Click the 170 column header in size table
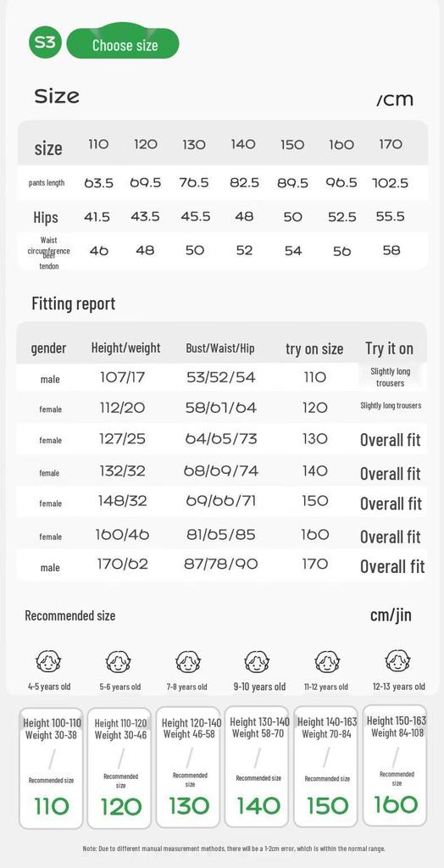Viewport: 444px width, 868px height. tap(391, 144)
